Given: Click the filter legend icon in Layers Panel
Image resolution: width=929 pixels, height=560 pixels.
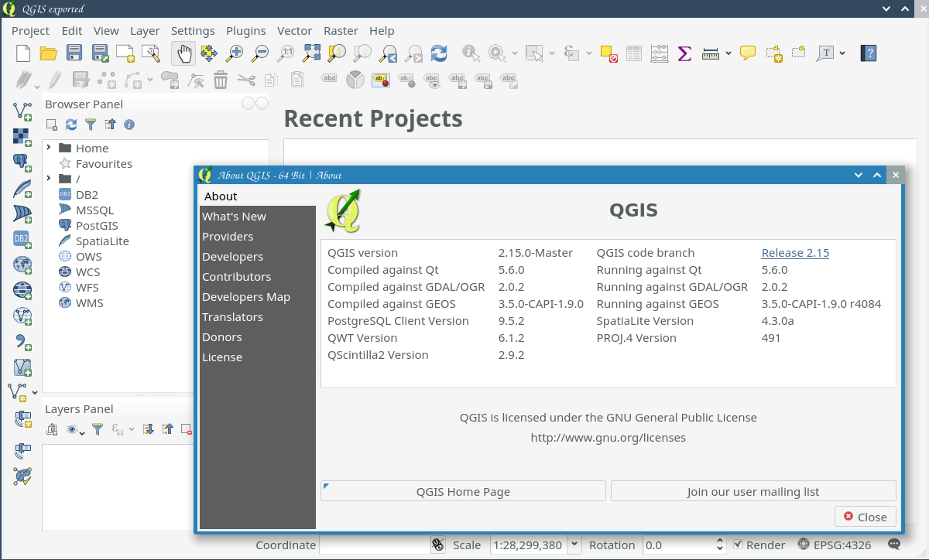Looking at the screenshot, I should [x=98, y=429].
